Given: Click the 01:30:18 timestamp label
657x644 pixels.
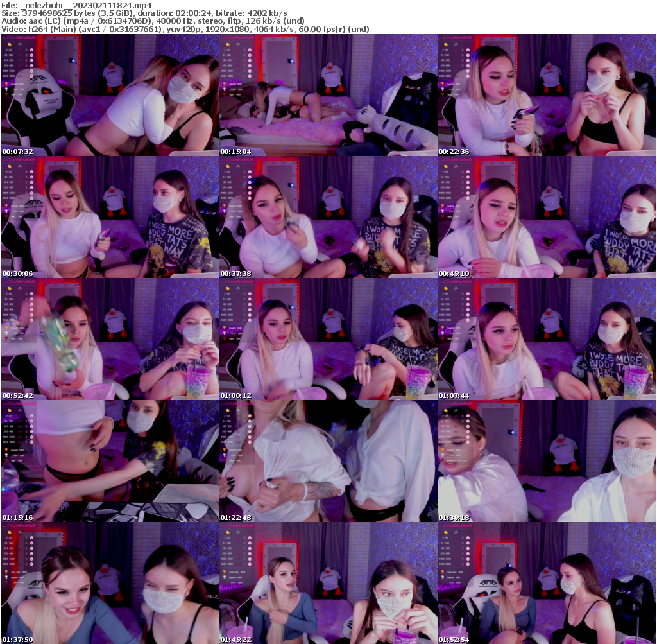Looking at the screenshot, I should coord(454,518).
